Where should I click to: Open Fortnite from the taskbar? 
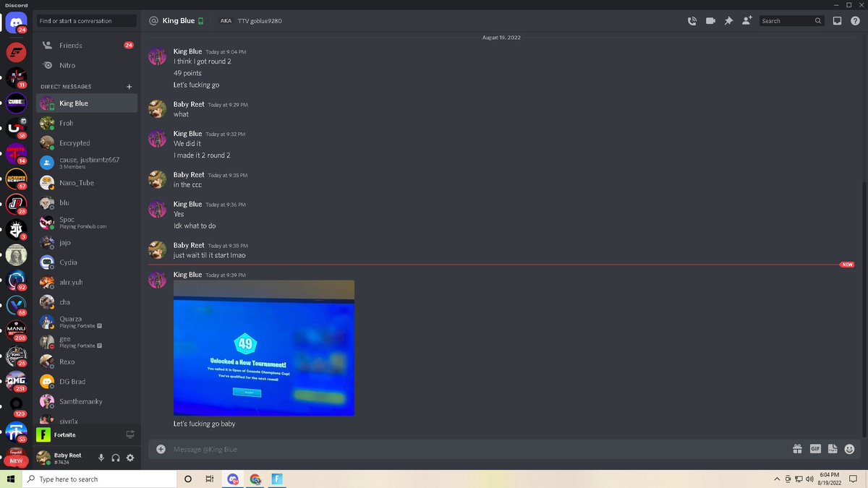tap(277, 479)
